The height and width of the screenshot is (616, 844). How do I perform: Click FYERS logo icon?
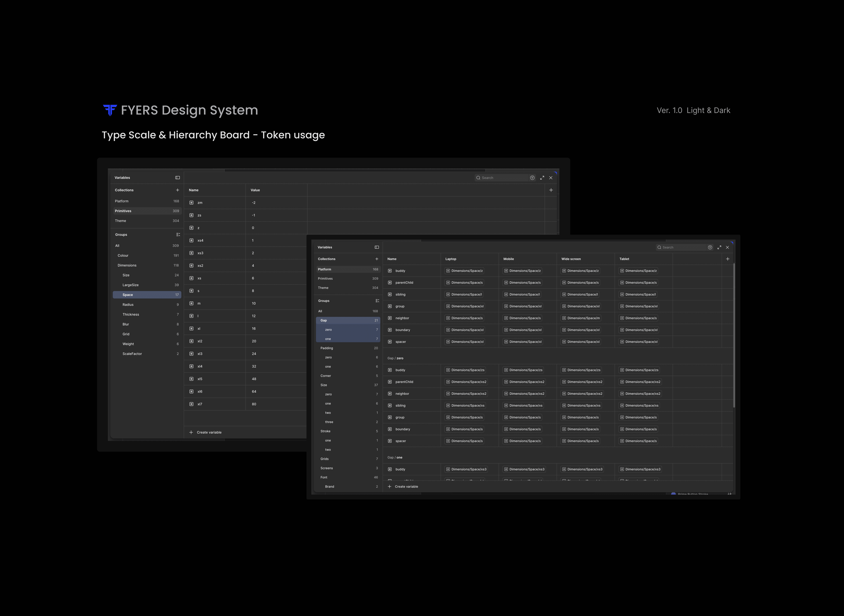[x=110, y=110]
